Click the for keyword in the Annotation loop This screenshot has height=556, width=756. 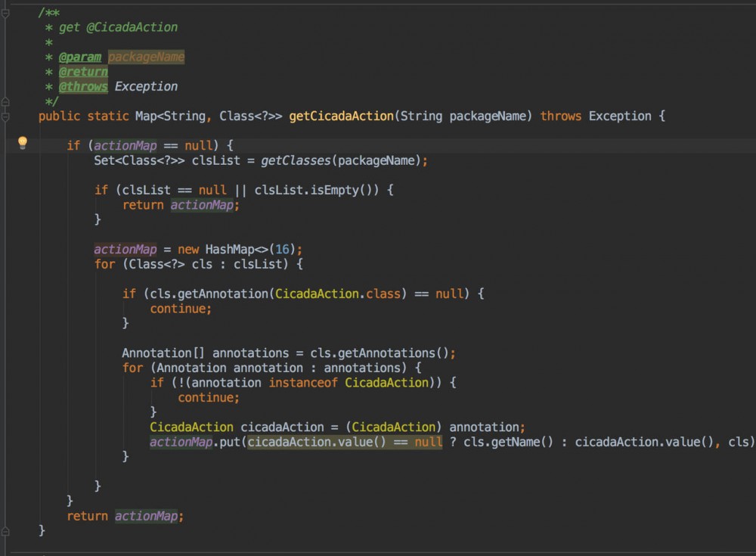(x=132, y=368)
